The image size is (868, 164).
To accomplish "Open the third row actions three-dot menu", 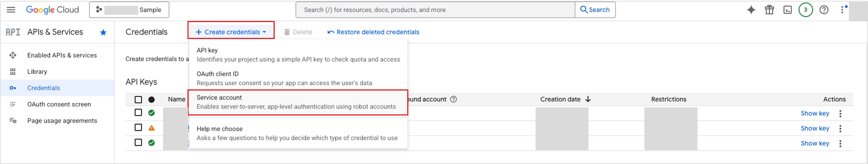I will click(x=840, y=144).
